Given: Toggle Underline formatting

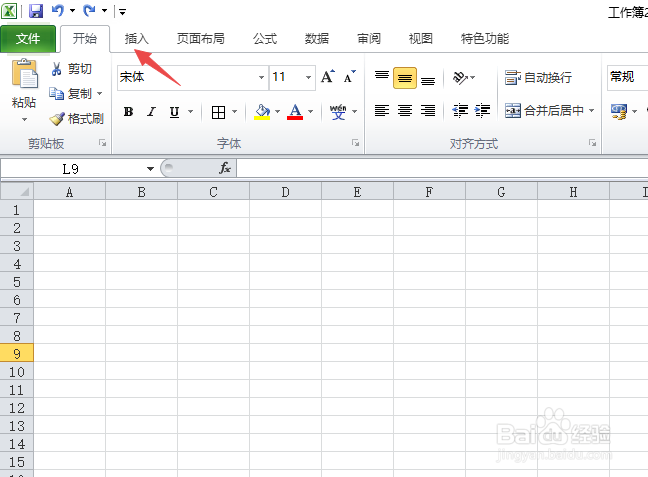Looking at the screenshot, I should point(174,112).
